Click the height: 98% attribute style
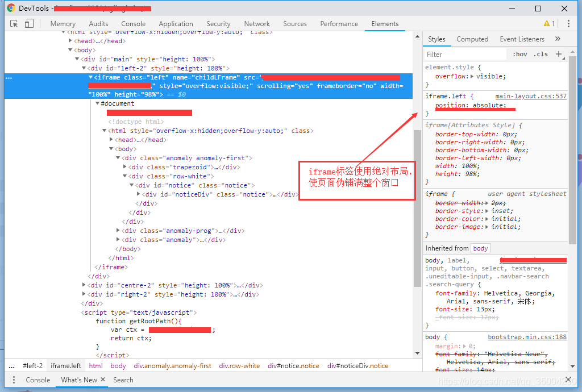 (x=458, y=174)
